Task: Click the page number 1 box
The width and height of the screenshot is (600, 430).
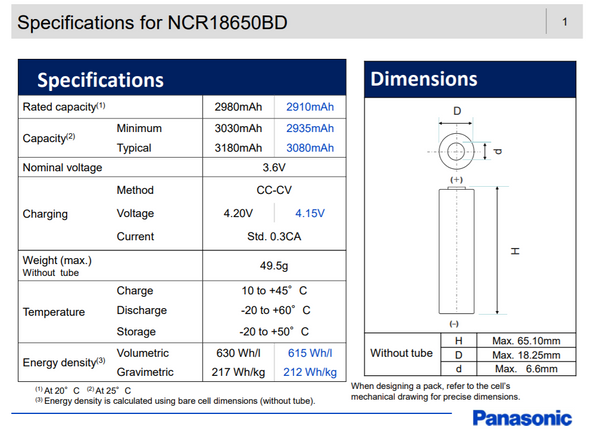Action: (566, 21)
